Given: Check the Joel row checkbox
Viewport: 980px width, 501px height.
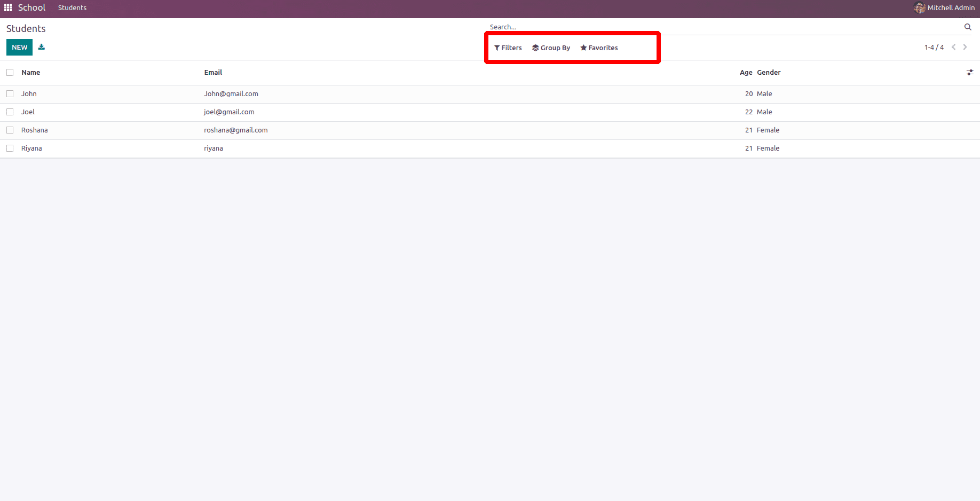Looking at the screenshot, I should (10, 112).
